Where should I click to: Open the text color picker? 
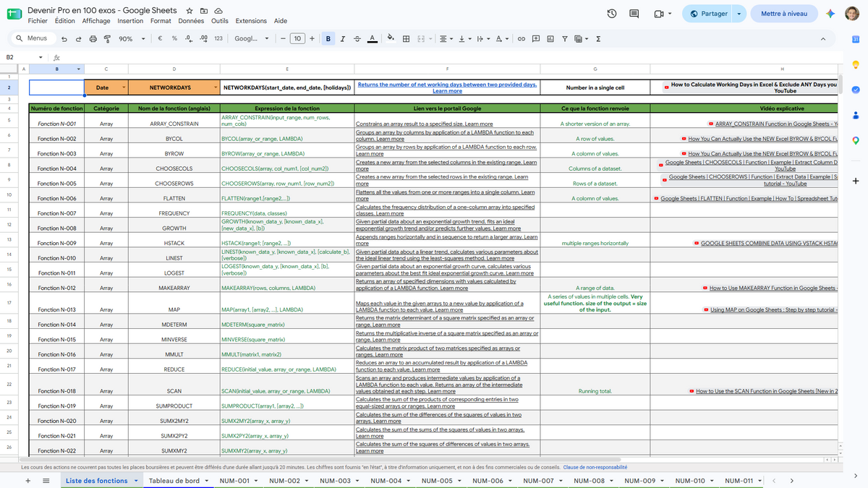[x=372, y=39]
